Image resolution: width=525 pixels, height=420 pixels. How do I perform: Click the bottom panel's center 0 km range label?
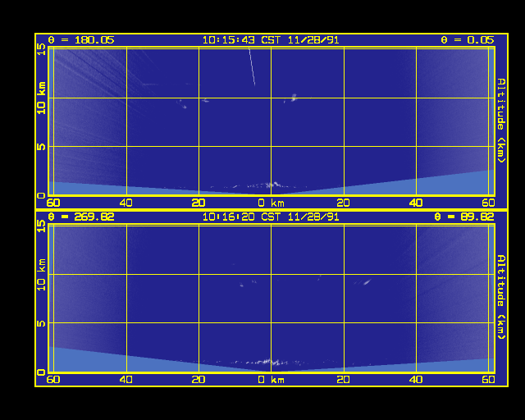click(272, 380)
